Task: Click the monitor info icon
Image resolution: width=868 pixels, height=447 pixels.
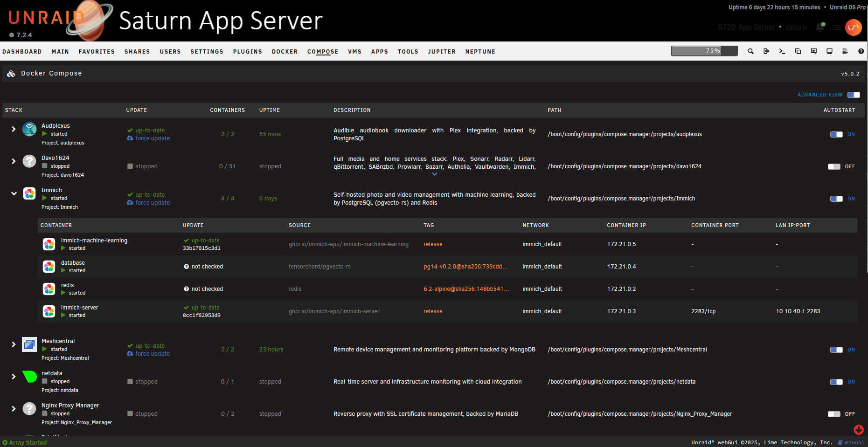Action: click(x=829, y=51)
